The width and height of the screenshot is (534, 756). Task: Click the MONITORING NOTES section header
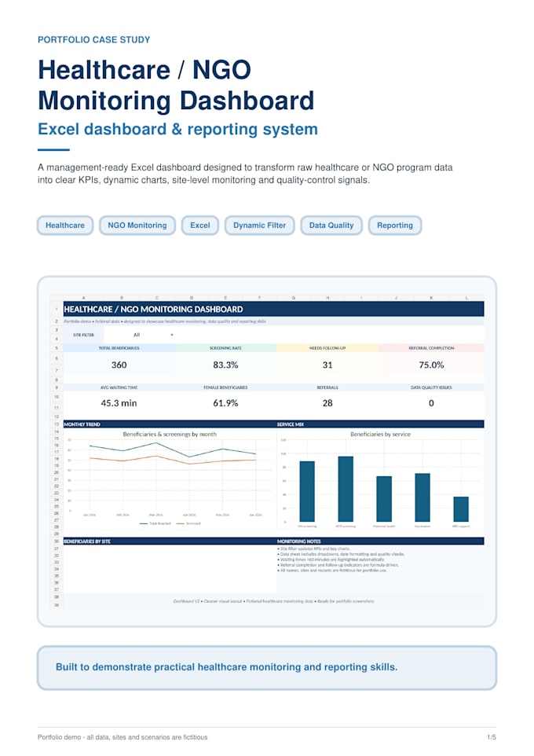[380, 541]
